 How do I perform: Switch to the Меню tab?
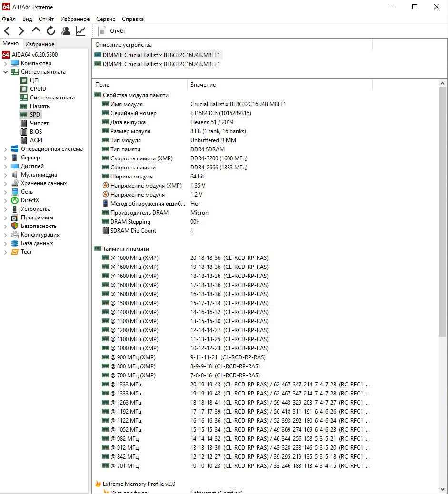(x=11, y=43)
